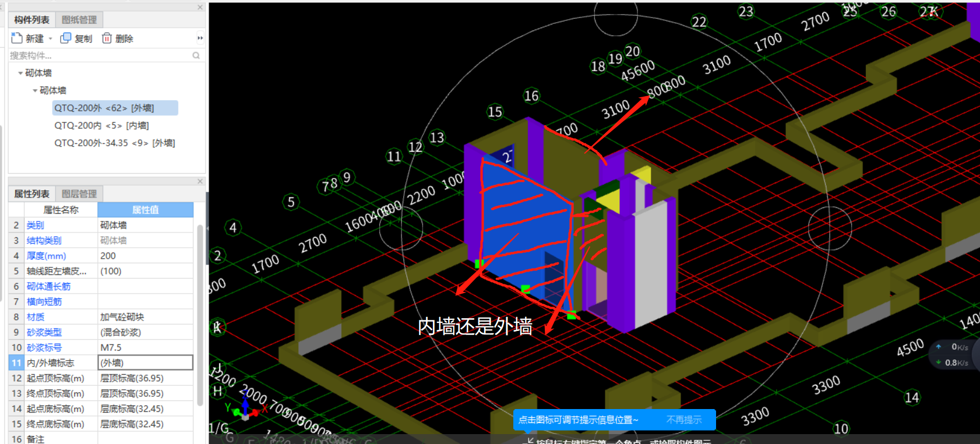Select QTQ-200外-34.35 <9> [外墙] item
This screenshot has height=444, width=980.
(115, 143)
